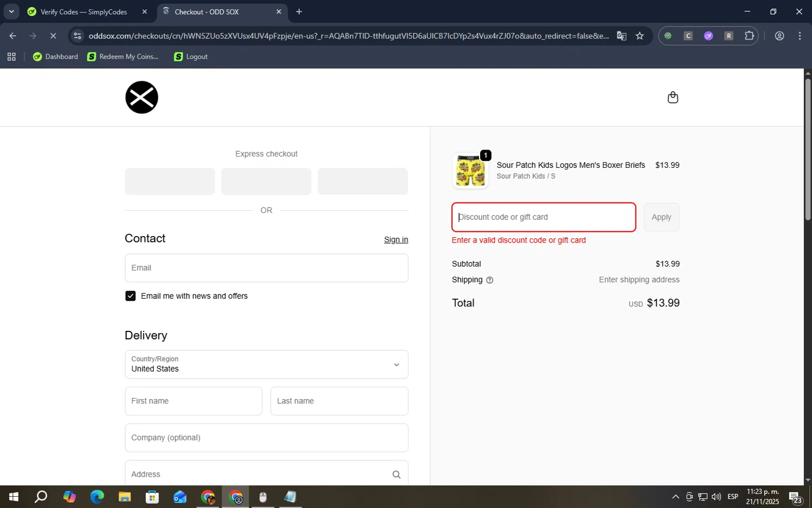Open Redeem My Coins bookmark

[x=123, y=56]
